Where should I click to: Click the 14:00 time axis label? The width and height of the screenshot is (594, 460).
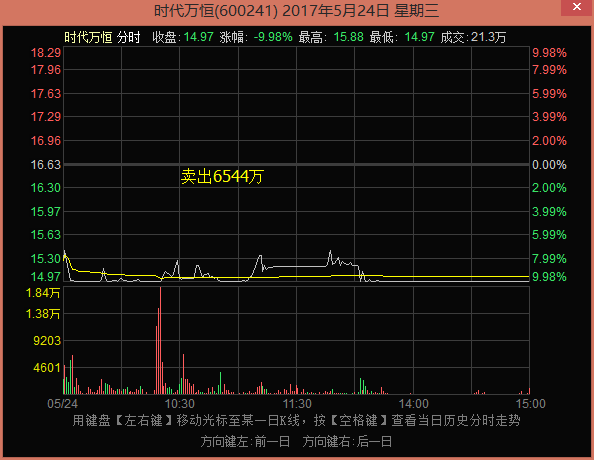pos(414,404)
